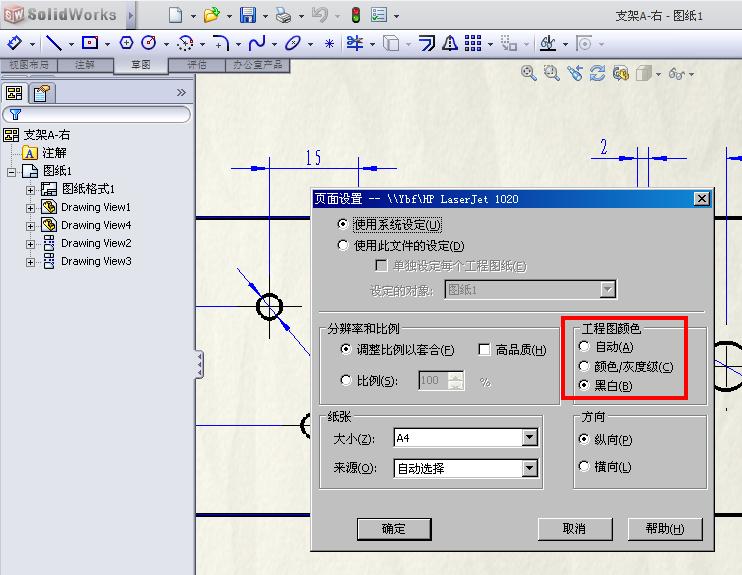Close the 页面设置 dialog
Screen dimensions: 742x575
click(x=701, y=199)
